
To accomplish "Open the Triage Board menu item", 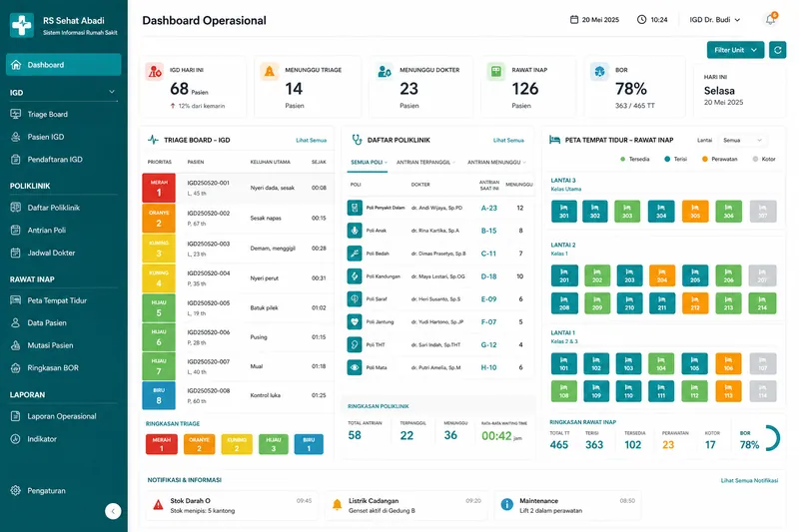I will click(x=63, y=114).
